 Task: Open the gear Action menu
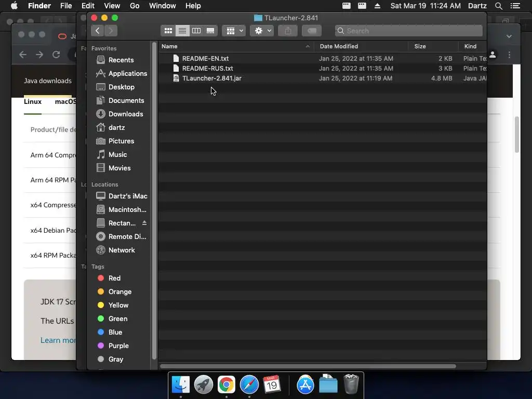pos(262,31)
